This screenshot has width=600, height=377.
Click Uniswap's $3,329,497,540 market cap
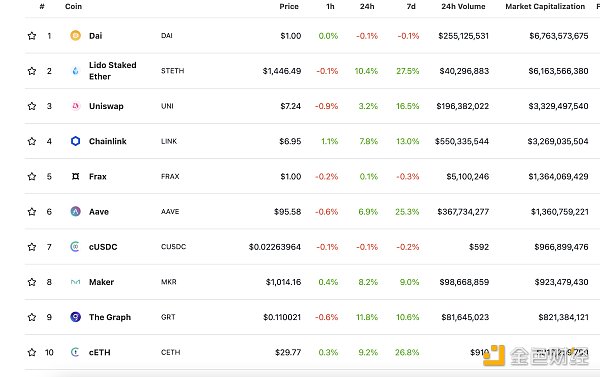[558, 106]
